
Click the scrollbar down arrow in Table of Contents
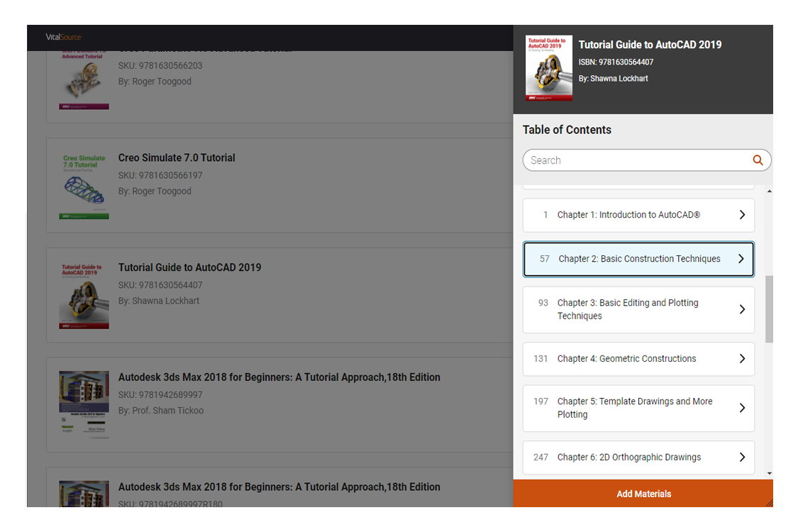pos(769,473)
